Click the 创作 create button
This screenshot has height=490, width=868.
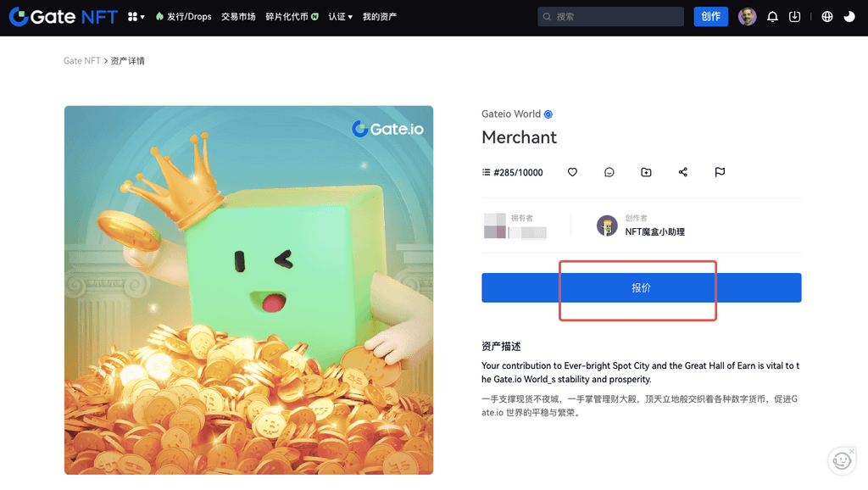click(x=710, y=17)
